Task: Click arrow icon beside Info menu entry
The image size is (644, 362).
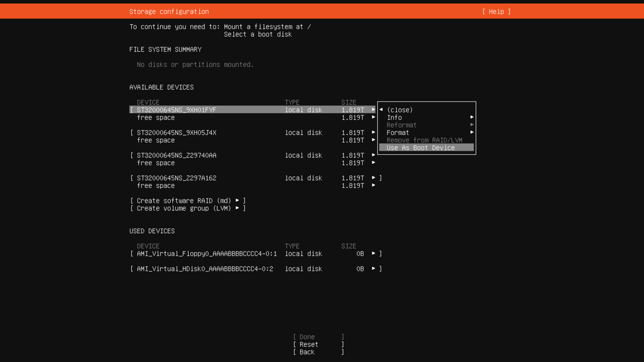Action: (472, 118)
